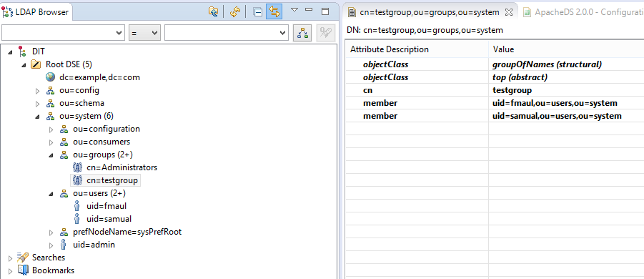Click the ou=system organizational unit icon
This screenshot has height=279, width=644.
(x=50, y=117)
